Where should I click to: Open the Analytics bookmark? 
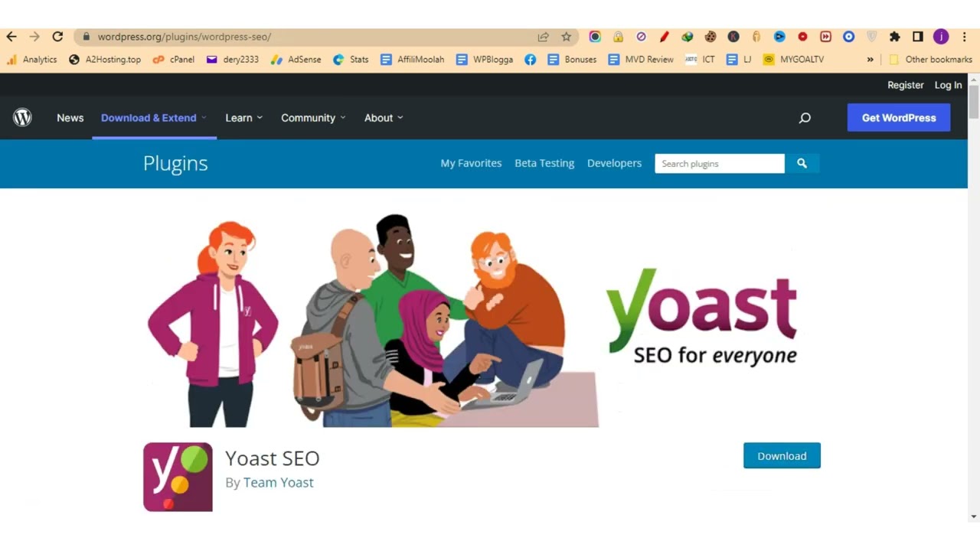[x=32, y=59]
